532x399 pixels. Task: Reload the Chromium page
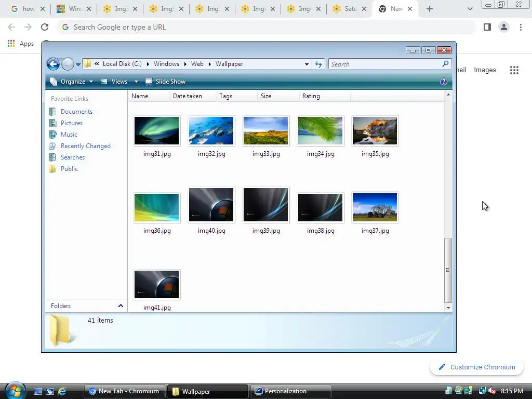[x=45, y=27]
